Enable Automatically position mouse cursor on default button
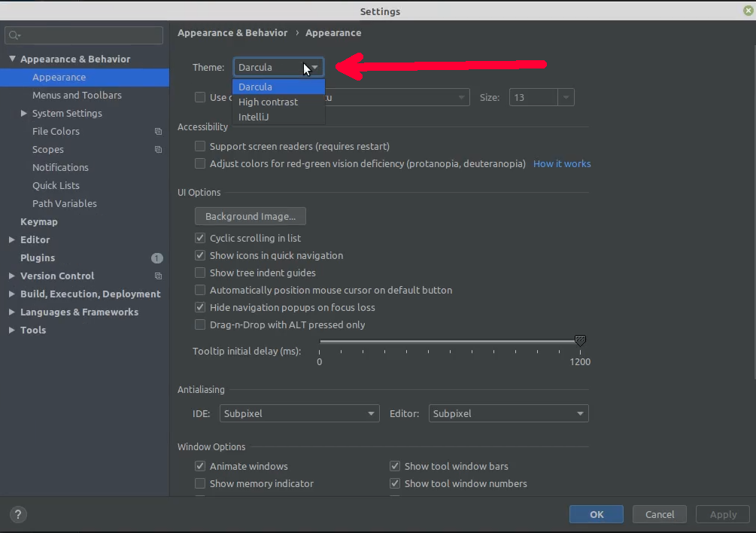Image resolution: width=756 pixels, height=533 pixels. coord(200,290)
